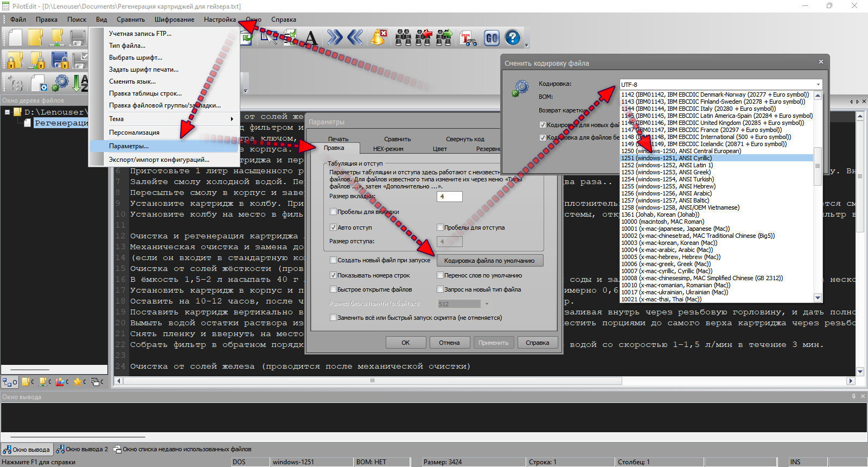The width and height of the screenshot is (868, 467).
Task: Open the 'Кодировка' UTF-8 combo box
Action: pyautogui.click(x=721, y=85)
